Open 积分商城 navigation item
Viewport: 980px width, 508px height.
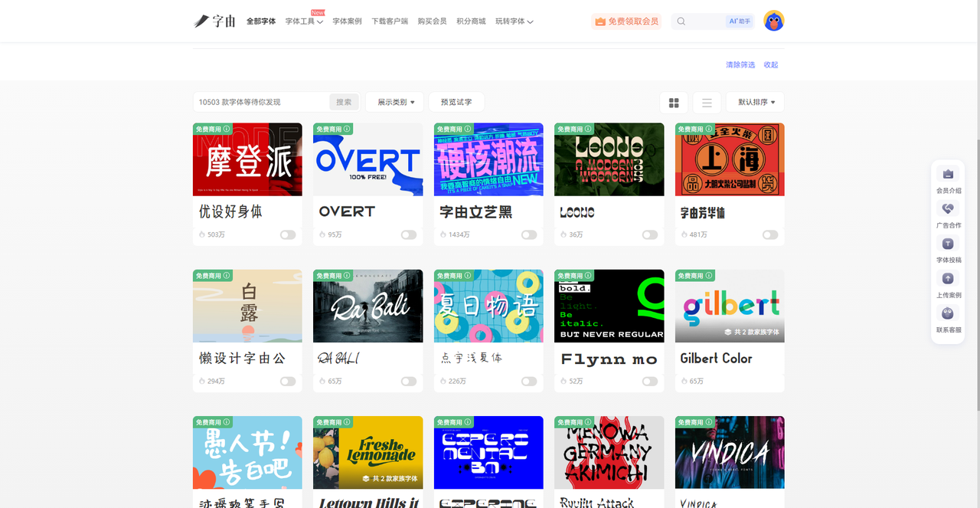[x=471, y=21]
